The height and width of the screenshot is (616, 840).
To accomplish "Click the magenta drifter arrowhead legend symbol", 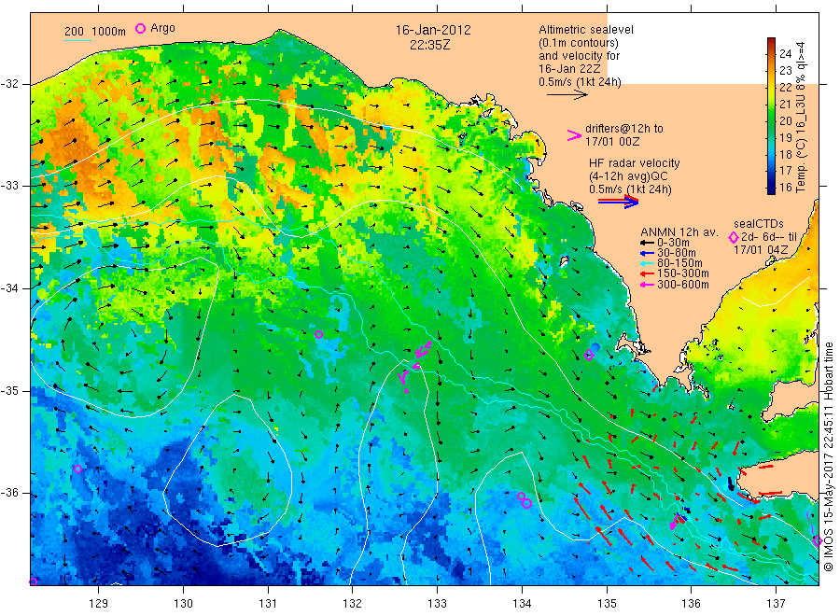I will [x=574, y=135].
